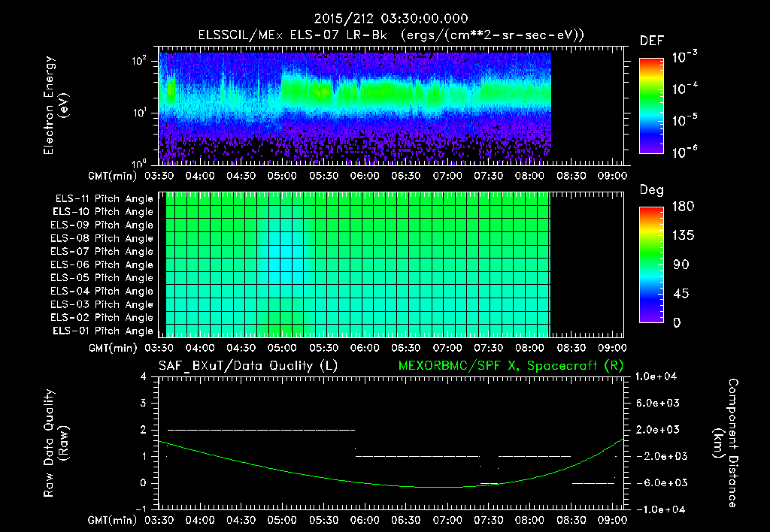This screenshot has width=770, height=532.
Task: Select the 'ELS-04 Pitch Angle' row label
Action: pos(102,291)
